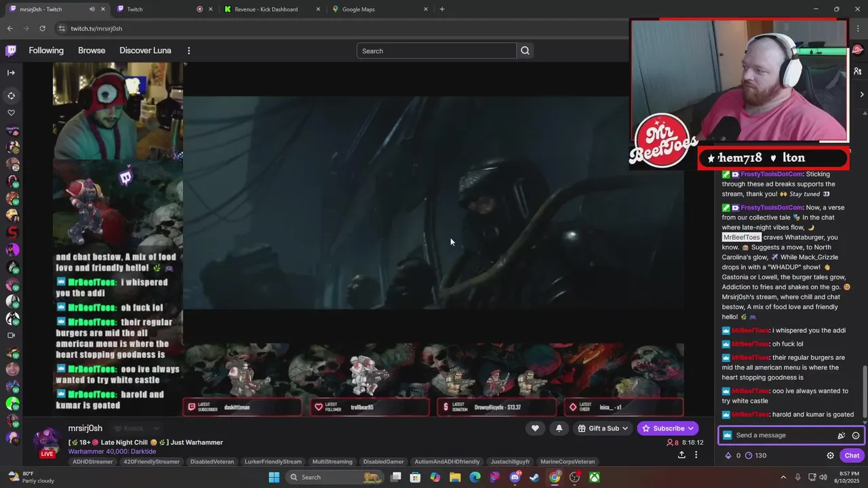The height and width of the screenshot is (488, 868).
Task: Open the Gift a Sub dropdown
Action: point(603,428)
